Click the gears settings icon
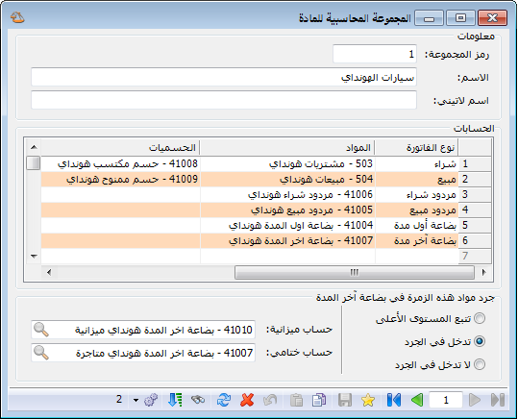The image size is (518, 420). tap(151, 400)
